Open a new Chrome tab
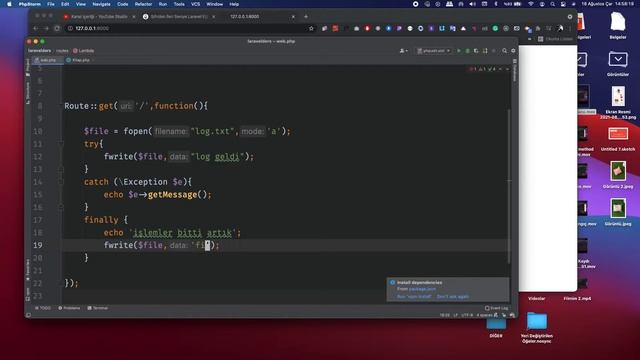 (x=306, y=17)
